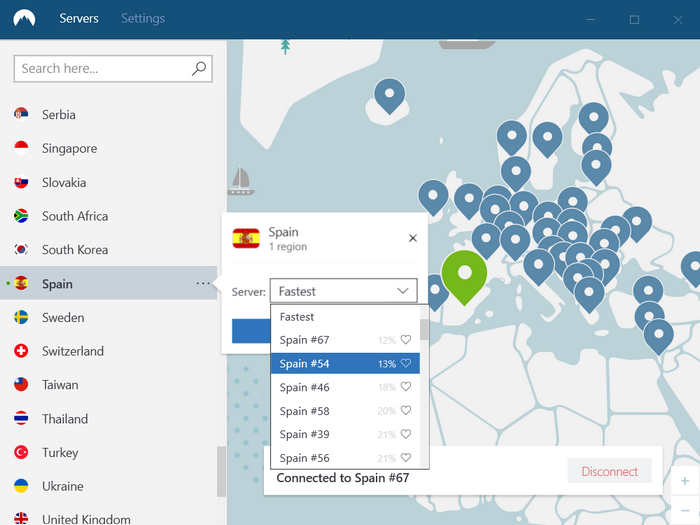This screenshot has width=700, height=525.
Task: Click the country list scrollbar thumb
Action: [x=221, y=471]
